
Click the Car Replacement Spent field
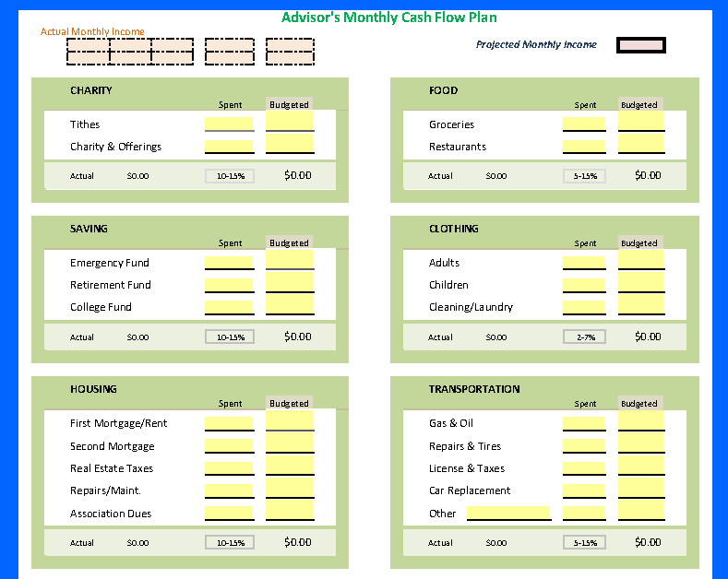click(584, 490)
